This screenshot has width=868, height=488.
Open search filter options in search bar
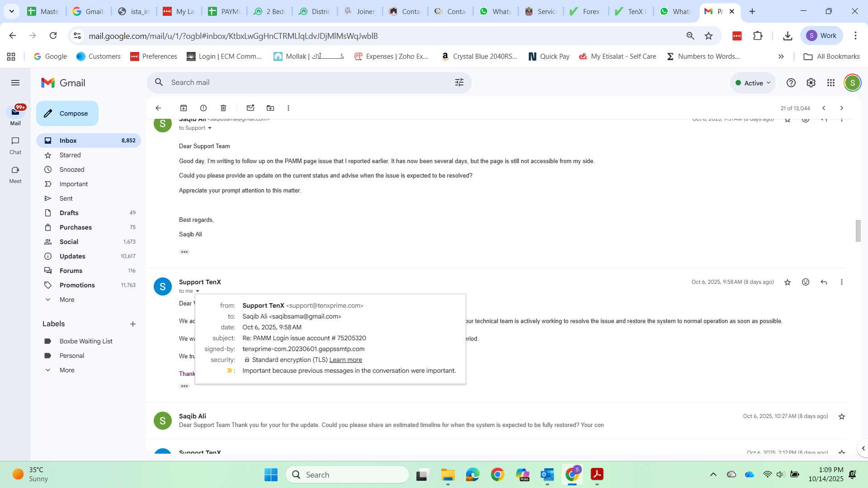pos(459,82)
